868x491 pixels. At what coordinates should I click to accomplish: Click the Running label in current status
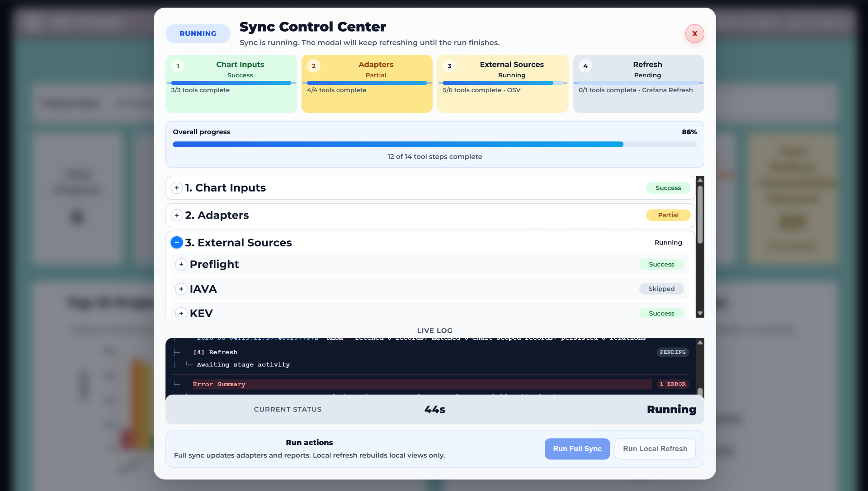point(671,410)
